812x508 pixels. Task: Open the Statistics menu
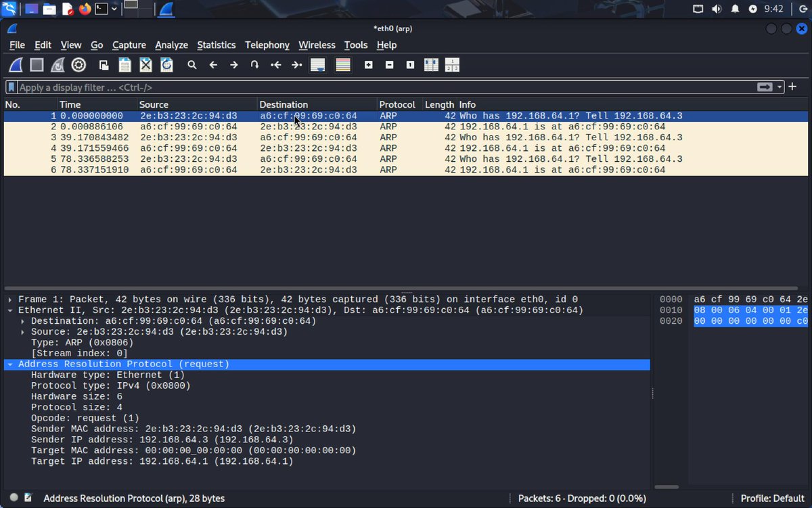(217, 45)
